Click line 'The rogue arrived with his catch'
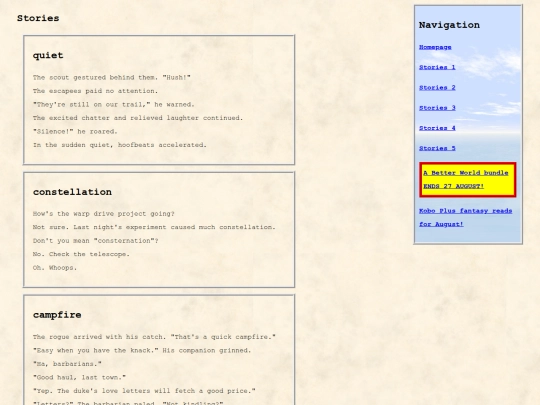540x405 pixels. [154, 337]
